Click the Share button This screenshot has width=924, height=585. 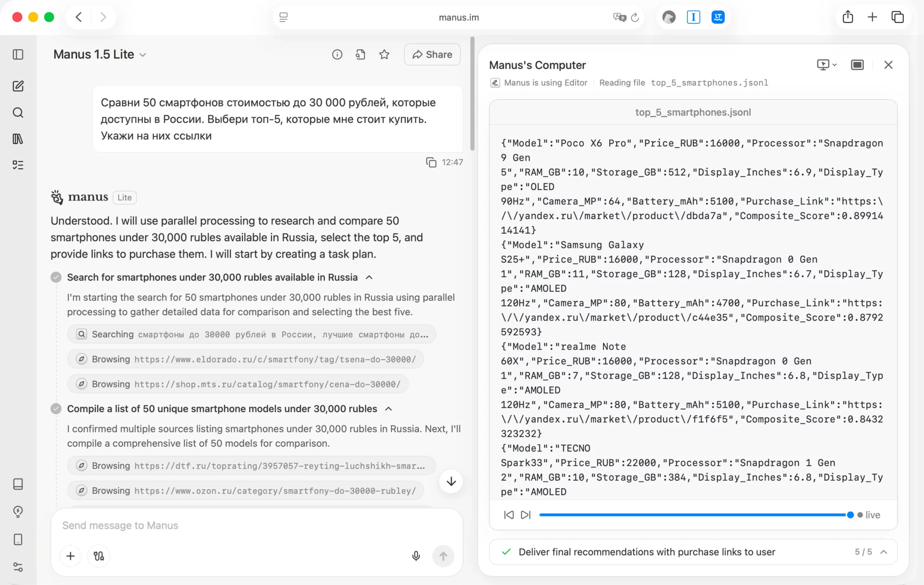[x=432, y=54]
